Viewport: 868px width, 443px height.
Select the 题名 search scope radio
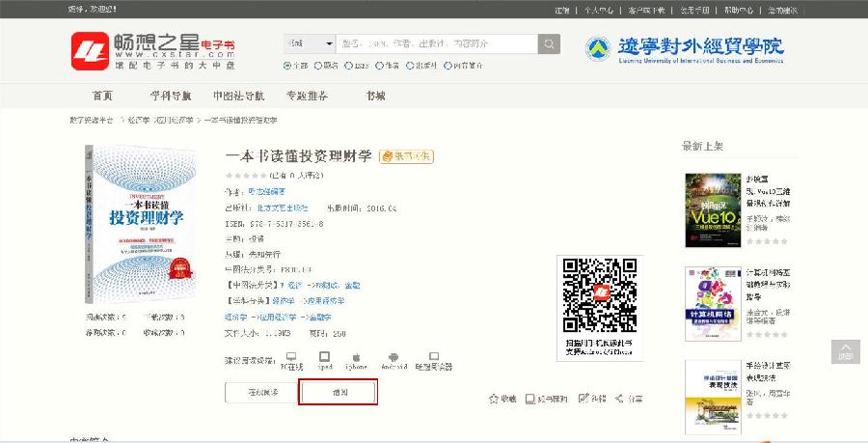[318, 66]
